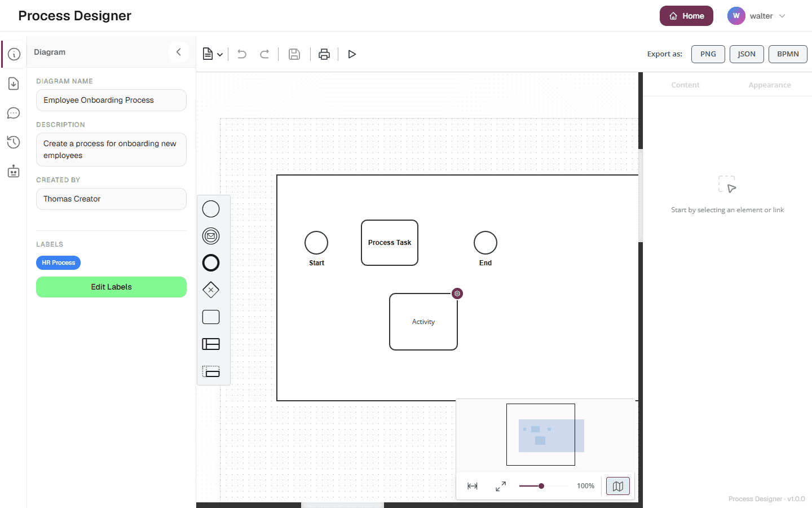Screen dimensions: 812x508
Task: Export diagram as BPMN
Action: click(x=788, y=54)
